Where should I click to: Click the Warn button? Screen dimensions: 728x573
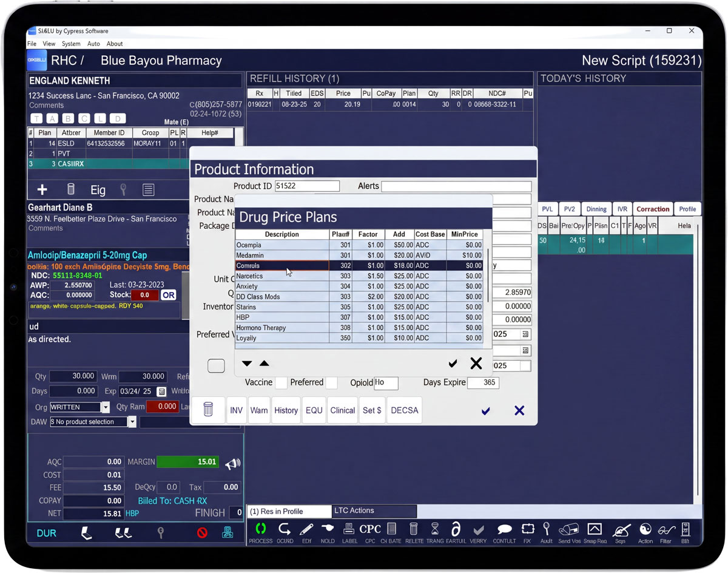click(259, 410)
